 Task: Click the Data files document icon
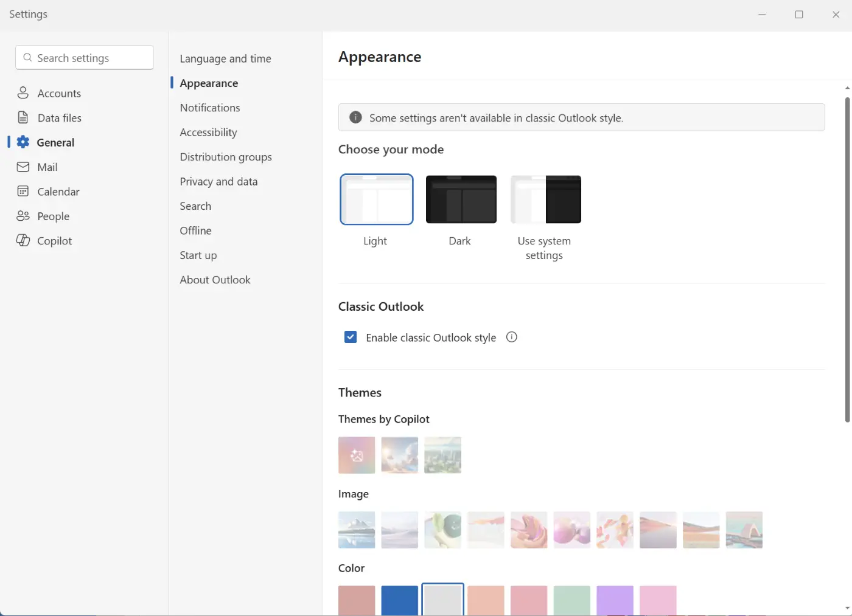click(x=23, y=117)
